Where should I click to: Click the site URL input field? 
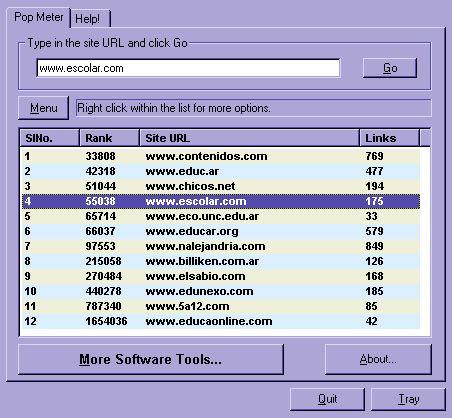coord(188,68)
